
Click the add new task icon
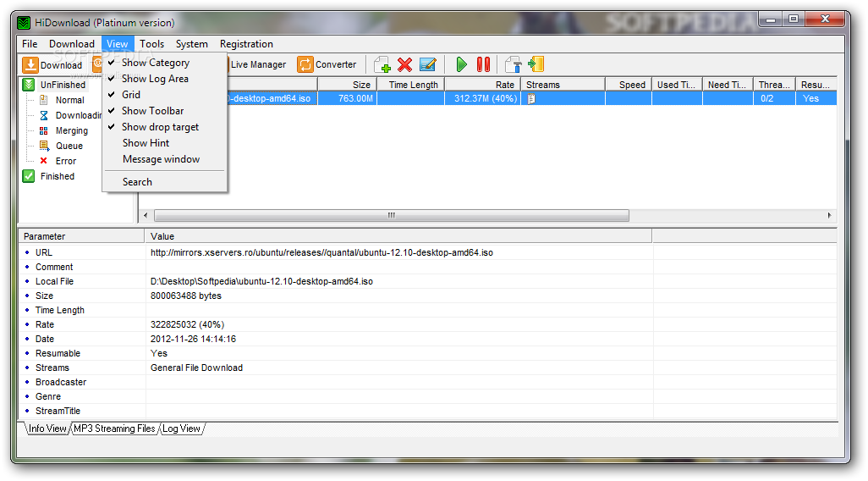click(382, 64)
